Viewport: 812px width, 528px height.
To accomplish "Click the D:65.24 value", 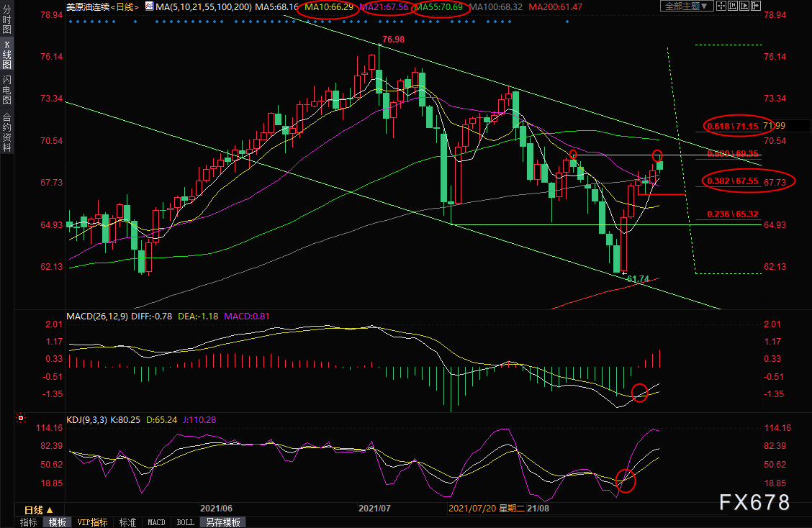I will coord(161,420).
